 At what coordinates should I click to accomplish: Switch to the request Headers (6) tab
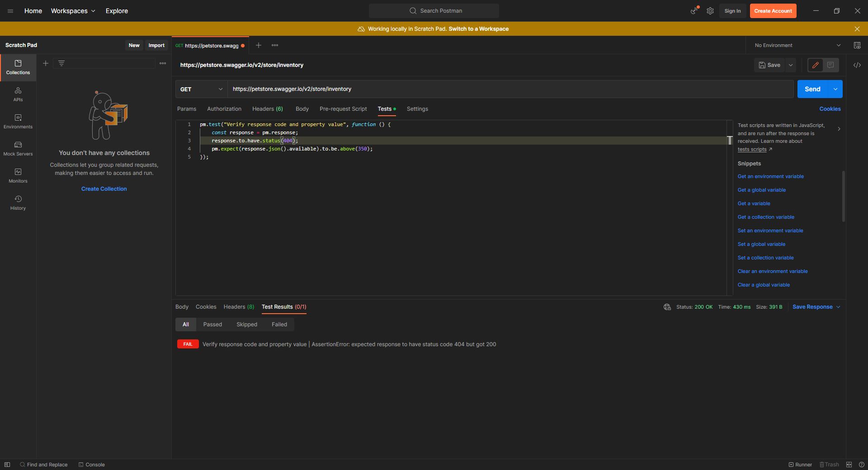pyautogui.click(x=268, y=109)
